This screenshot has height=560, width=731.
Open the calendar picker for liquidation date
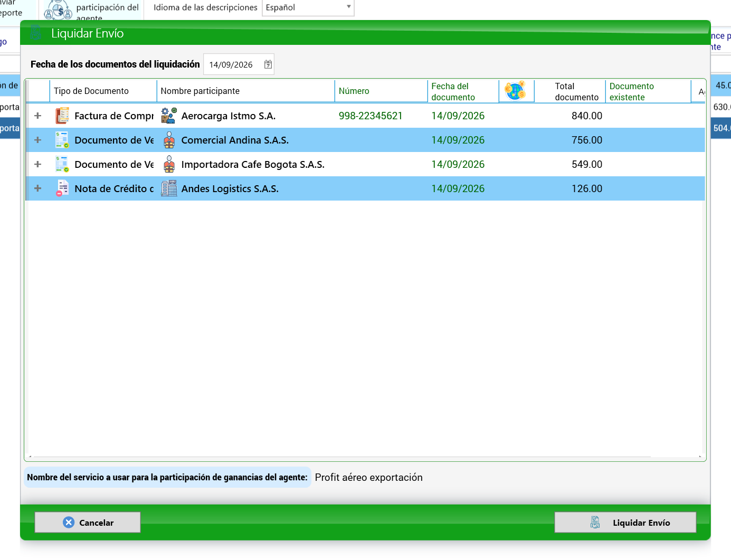268,64
